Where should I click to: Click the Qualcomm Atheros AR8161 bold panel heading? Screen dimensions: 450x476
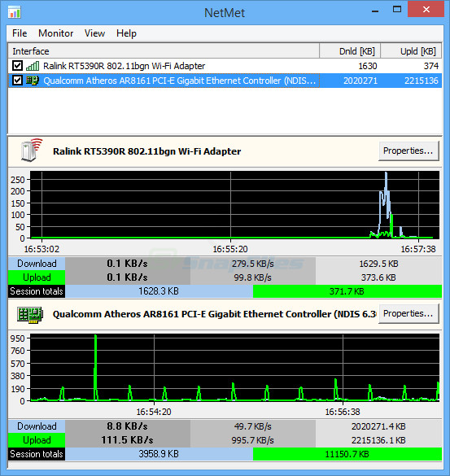coord(215,314)
